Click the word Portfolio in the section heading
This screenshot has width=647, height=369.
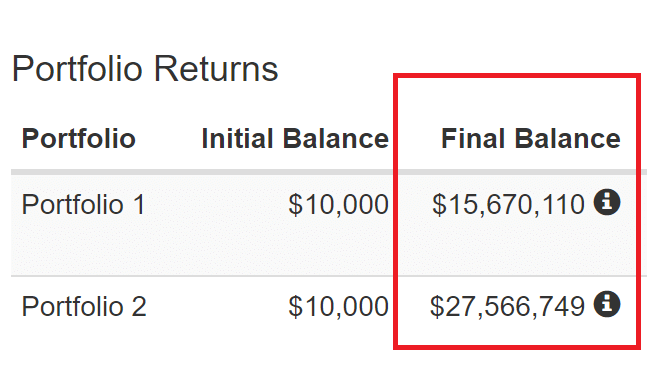pyautogui.click(x=77, y=69)
